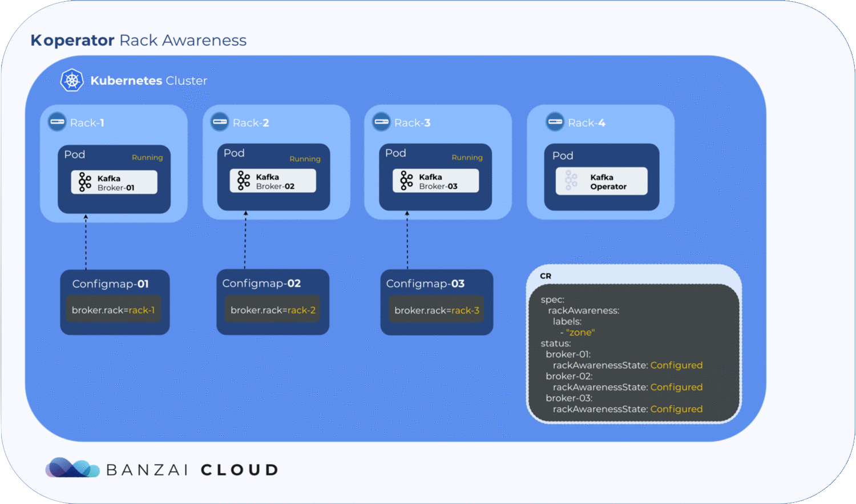The image size is (856, 504).
Task: Click the Banzai Cloud logo icon
Action: click(72, 468)
